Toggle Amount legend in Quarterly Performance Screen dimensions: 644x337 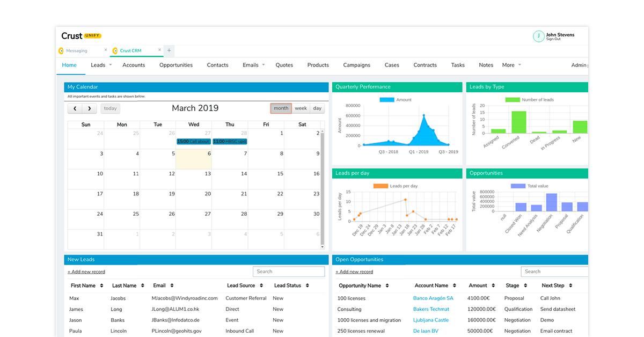click(x=396, y=100)
